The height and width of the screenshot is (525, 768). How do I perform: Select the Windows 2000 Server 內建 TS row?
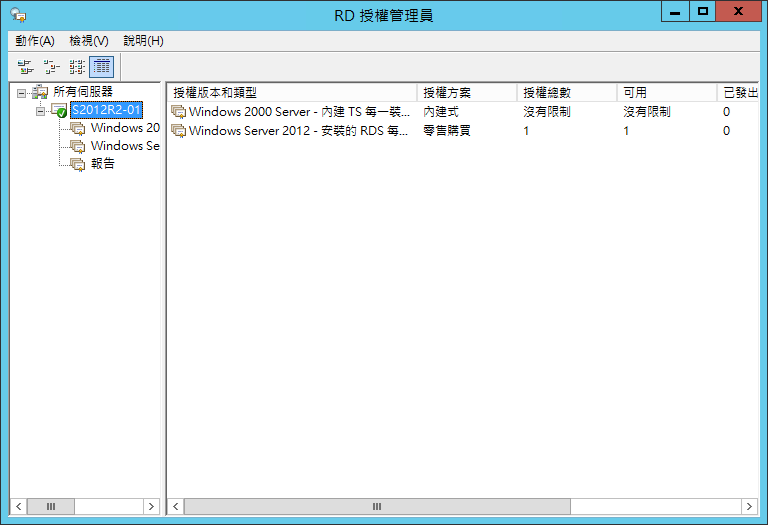(x=463, y=112)
